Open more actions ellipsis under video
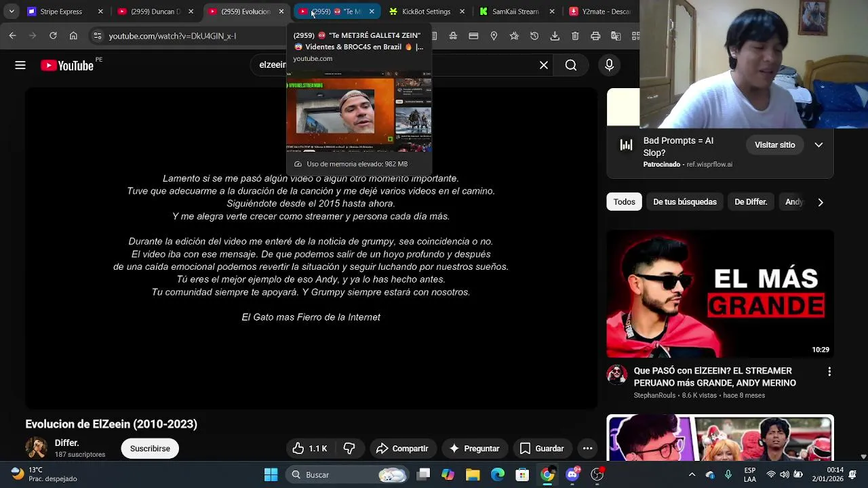The image size is (868, 488). tap(588, 449)
